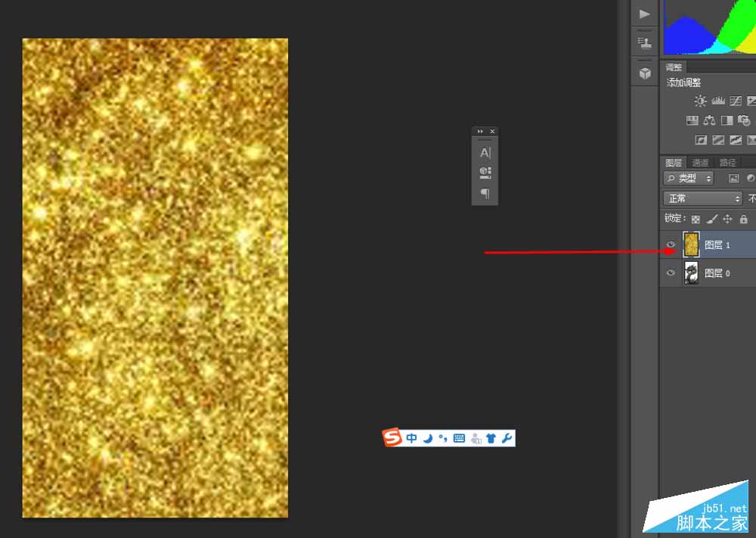The height and width of the screenshot is (538, 756).
Task: Click the gold glitter canvas image
Action: pos(155,278)
